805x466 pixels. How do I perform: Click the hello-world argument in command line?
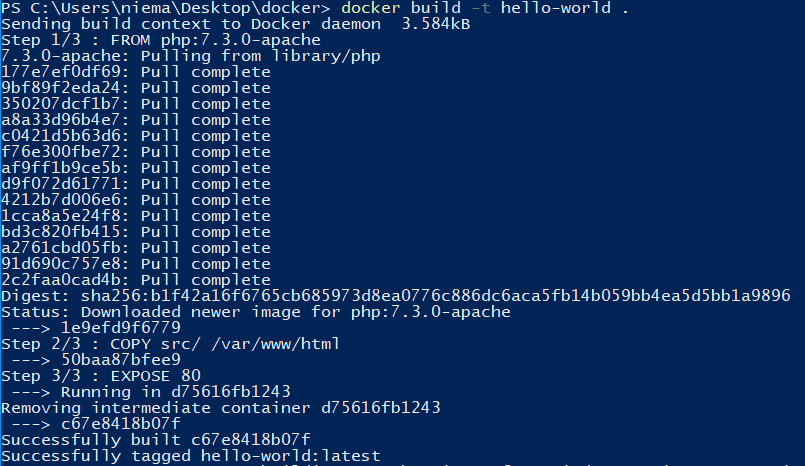[556, 8]
